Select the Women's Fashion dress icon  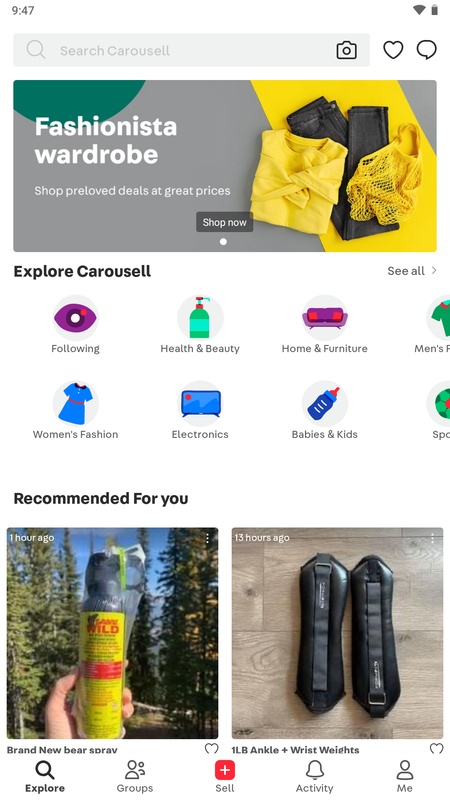76,404
